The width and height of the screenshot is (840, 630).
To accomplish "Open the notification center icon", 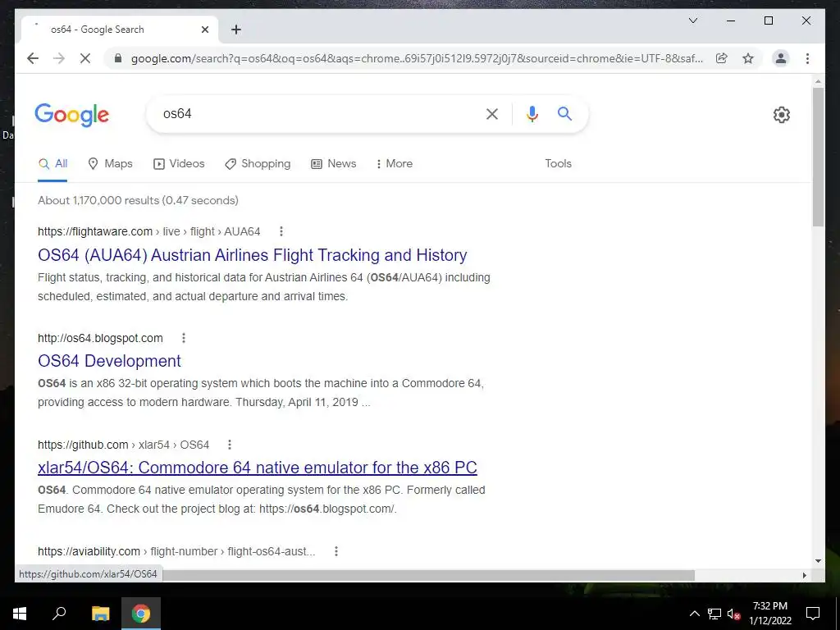I will pos(813,614).
